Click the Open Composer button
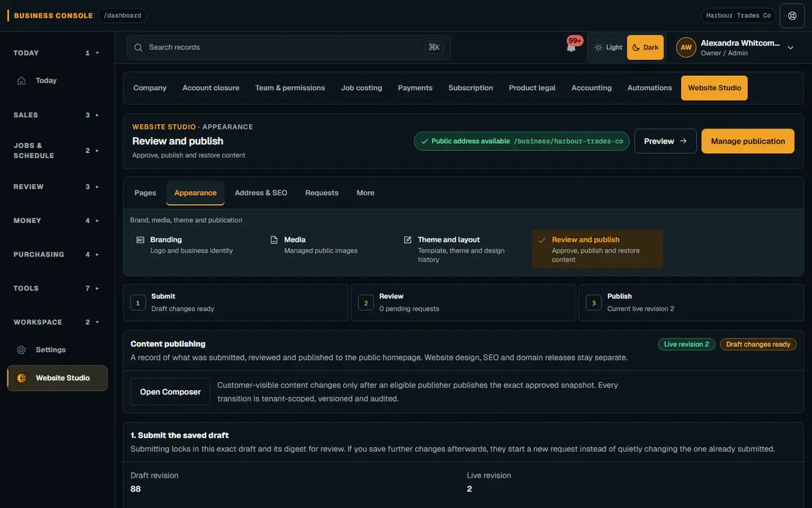Screen dimensions: 812x508 pyautogui.click(x=171, y=392)
